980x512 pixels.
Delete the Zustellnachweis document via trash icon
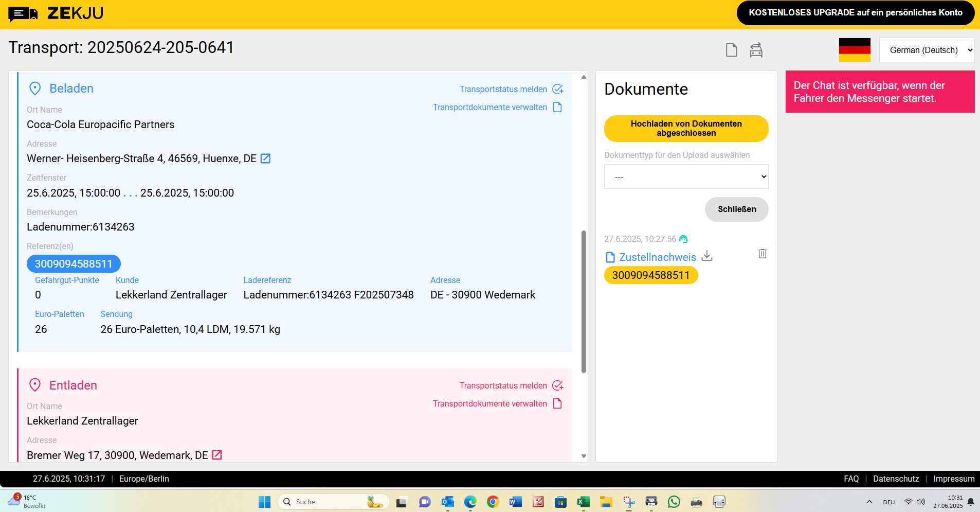[x=763, y=254]
